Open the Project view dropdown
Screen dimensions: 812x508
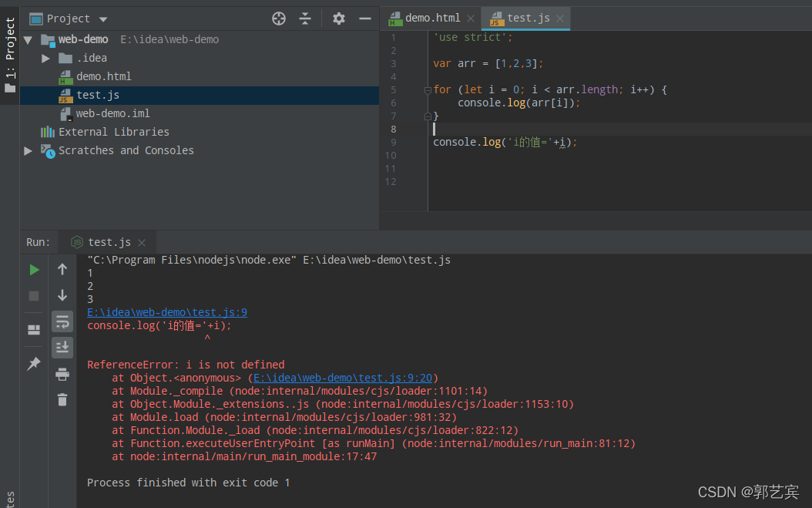pos(103,19)
